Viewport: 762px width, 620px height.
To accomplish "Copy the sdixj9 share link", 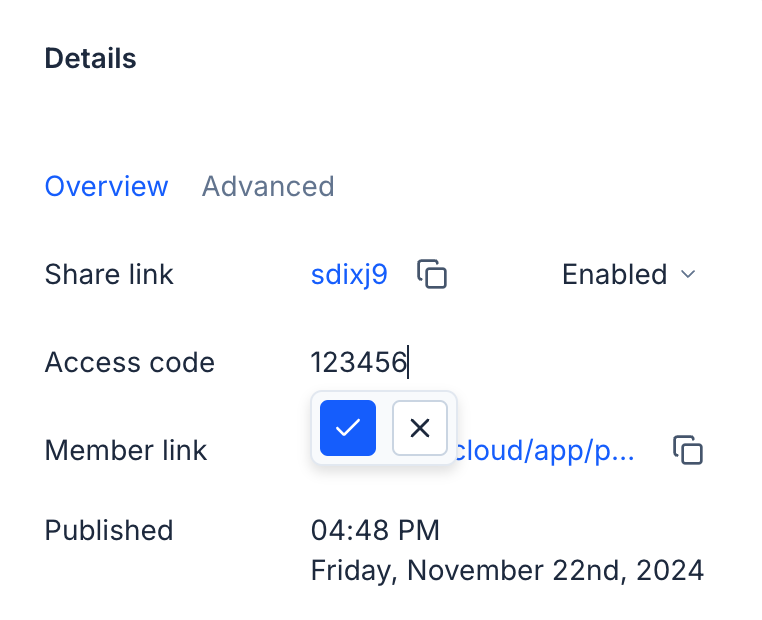I will [x=432, y=274].
